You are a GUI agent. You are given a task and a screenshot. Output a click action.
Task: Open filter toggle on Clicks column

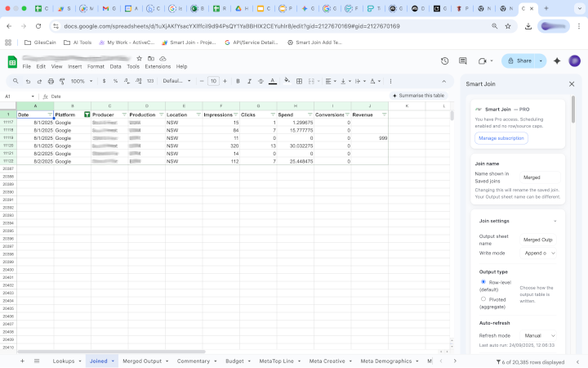pyautogui.click(x=273, y=114)
